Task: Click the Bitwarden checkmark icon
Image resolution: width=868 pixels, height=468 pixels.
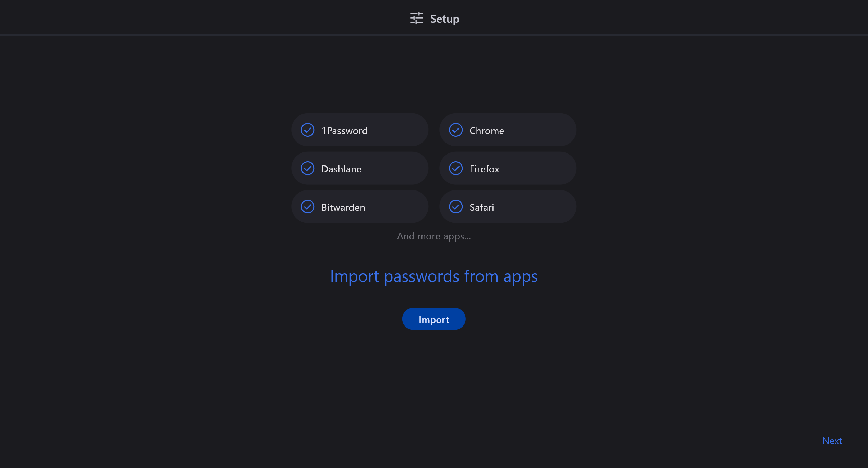Action: [x=308, y=207]
